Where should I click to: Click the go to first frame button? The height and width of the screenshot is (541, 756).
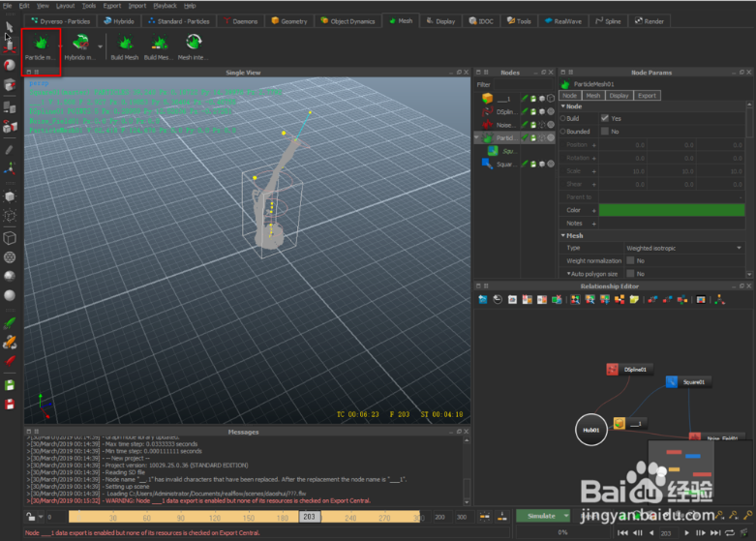pos(622,533)
